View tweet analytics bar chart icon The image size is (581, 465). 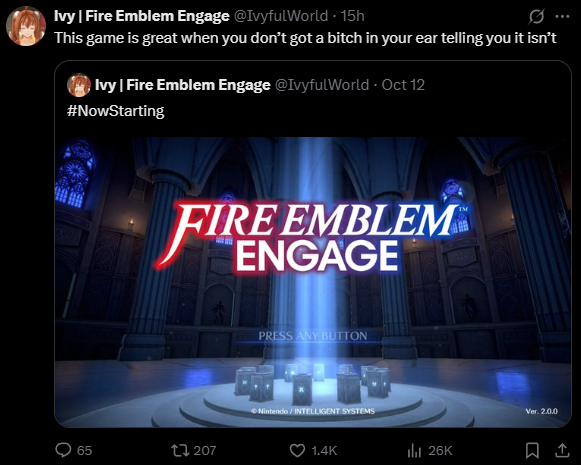pyautogui.click(x=414, y=451)
